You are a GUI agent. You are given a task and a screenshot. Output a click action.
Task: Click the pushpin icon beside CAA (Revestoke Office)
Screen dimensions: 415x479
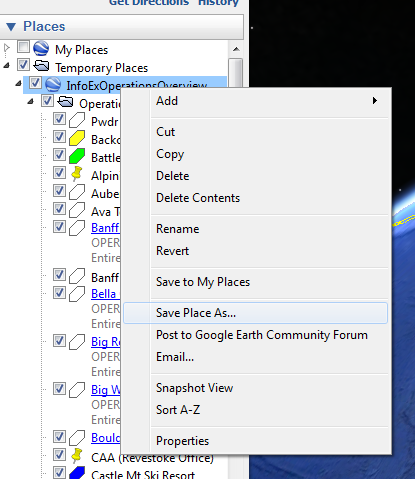pos(77,456)
